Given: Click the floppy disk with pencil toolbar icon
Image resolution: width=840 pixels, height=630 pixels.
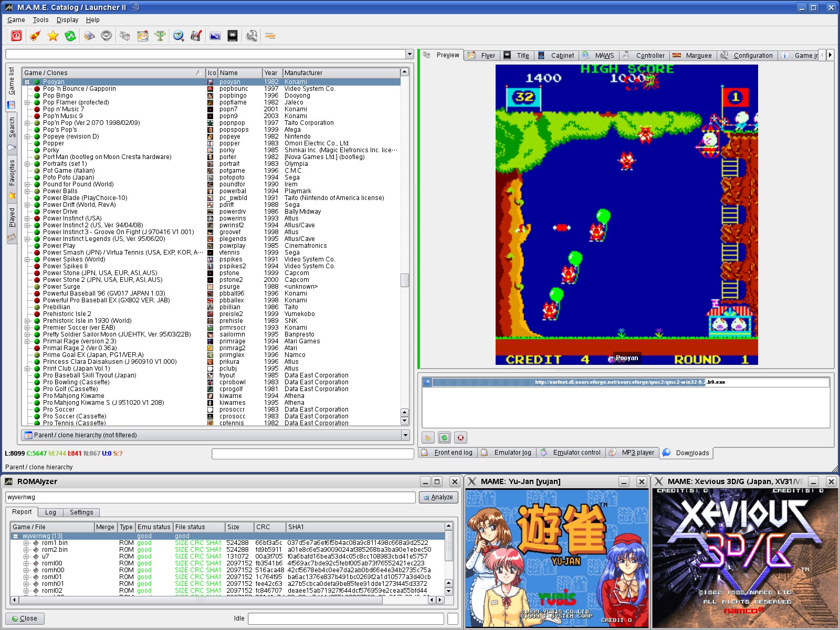Looking at the screenshot, I should click(x=196, y=36).
